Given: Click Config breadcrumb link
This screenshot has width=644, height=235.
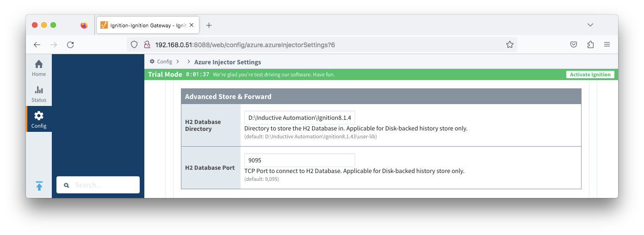Looking at the screenshot, I should point(164,62).
